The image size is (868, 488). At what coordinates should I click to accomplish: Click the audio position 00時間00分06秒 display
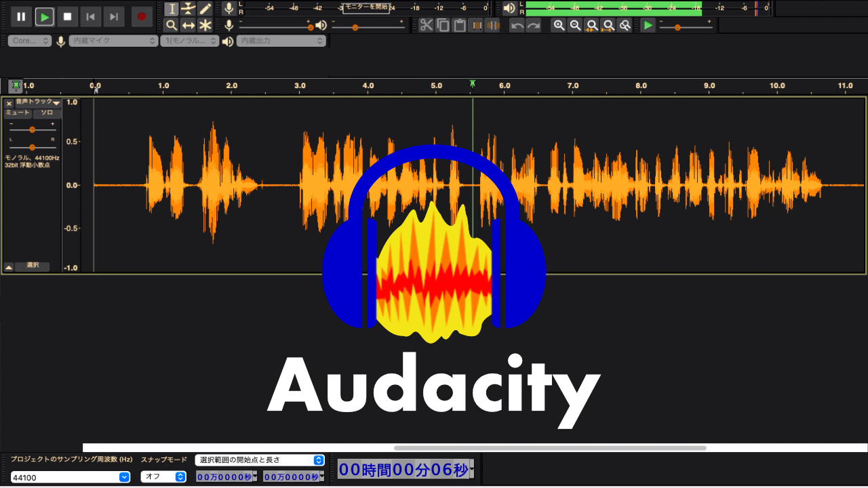[403, 469]
